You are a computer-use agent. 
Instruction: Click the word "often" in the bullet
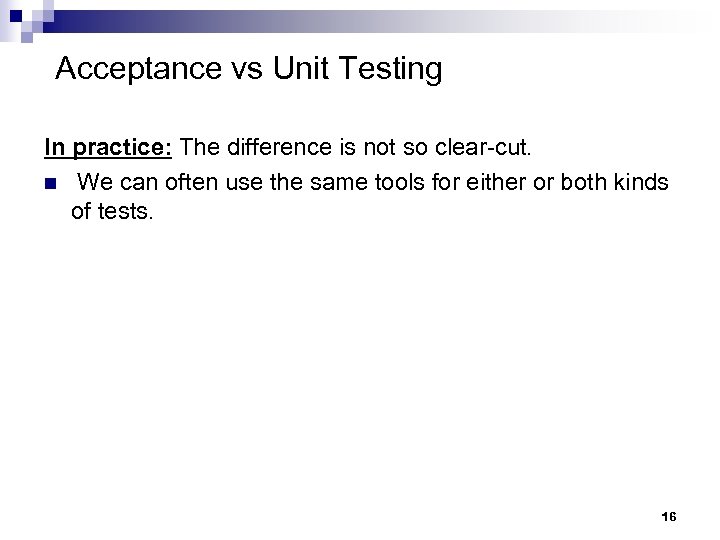(202, 182)
